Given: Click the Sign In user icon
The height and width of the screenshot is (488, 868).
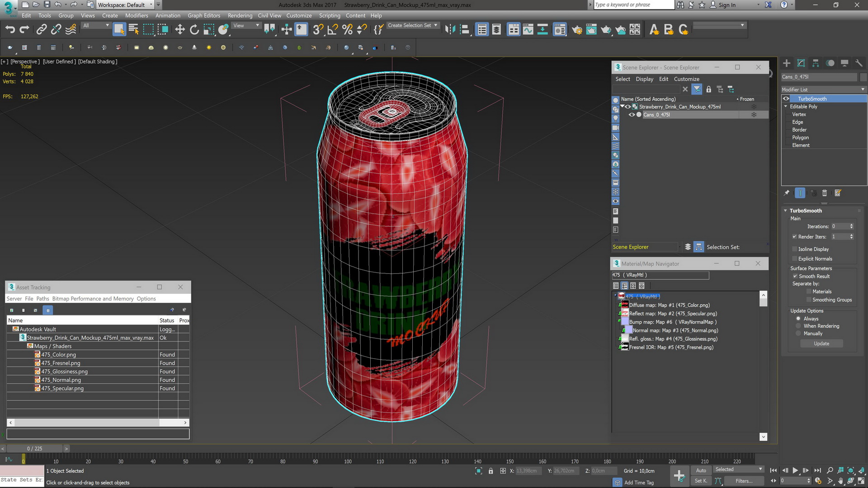Looking at the screenshot, I should pos(713,5).
